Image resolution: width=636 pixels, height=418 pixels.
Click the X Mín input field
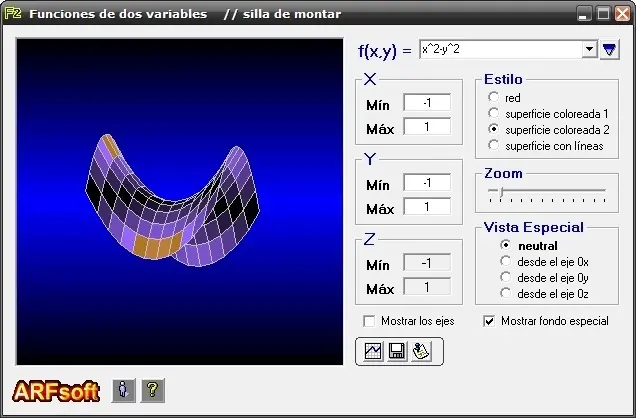coord(427,103)
